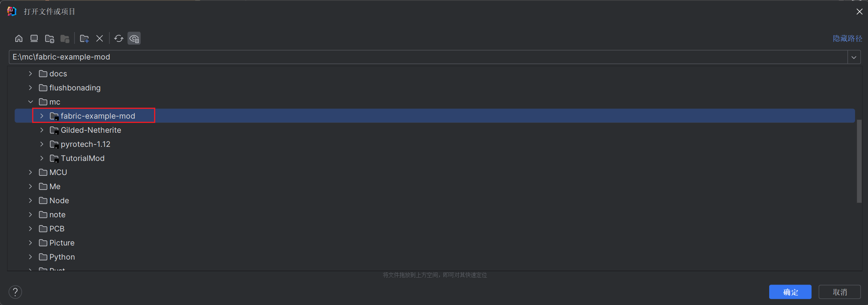Click the project directory toolbar icon
This screenshot has width=868, height=305.
tap(49, 38)
